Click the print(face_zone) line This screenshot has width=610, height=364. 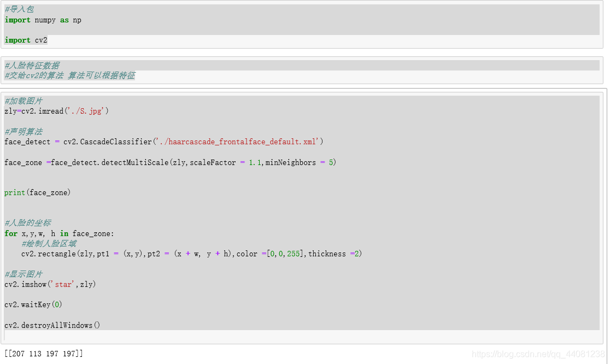click(37, 192)
